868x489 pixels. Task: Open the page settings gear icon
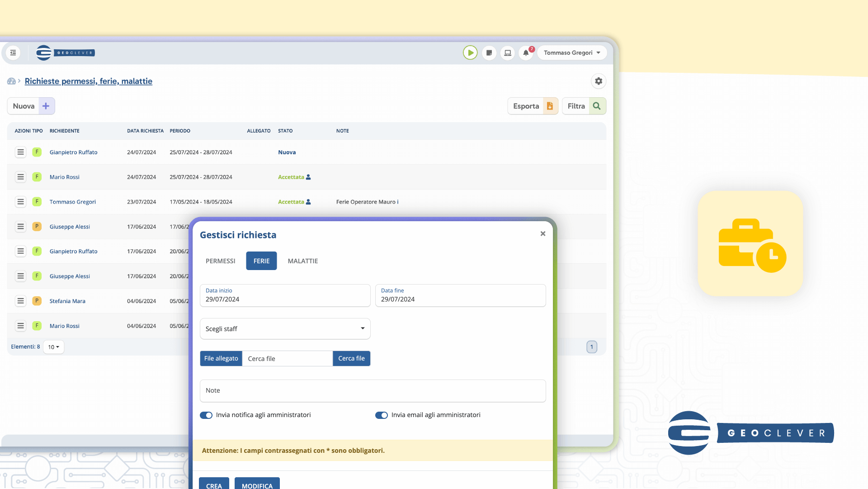(x=599, y=81)
